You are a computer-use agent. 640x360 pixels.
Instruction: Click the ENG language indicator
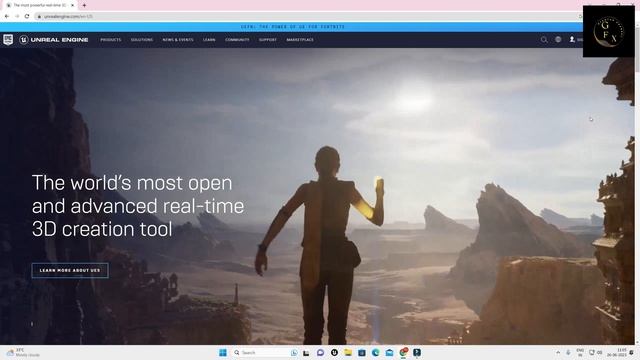[580, 352]
